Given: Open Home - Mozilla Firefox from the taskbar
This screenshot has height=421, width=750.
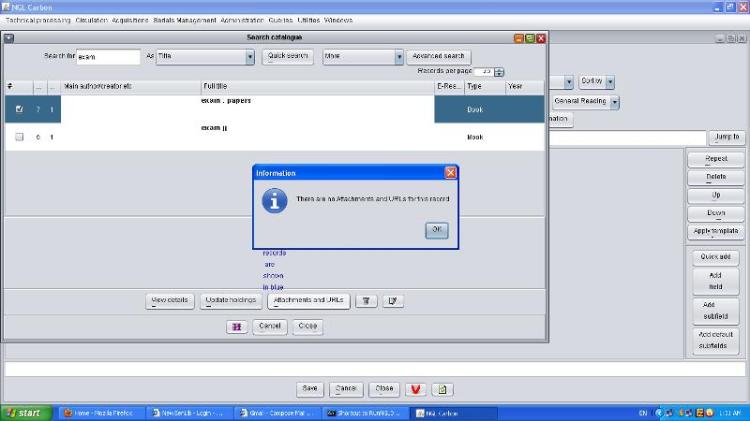Looking at the screenshot, I should tap(102, 413).
